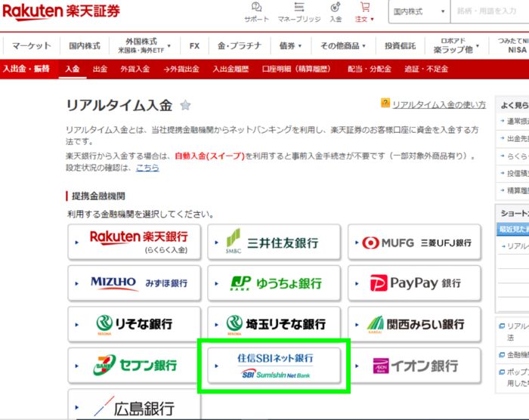This screenshot has width=529, height=420.
Task: Open the 投資信託 menu
Action: [400, 45]
